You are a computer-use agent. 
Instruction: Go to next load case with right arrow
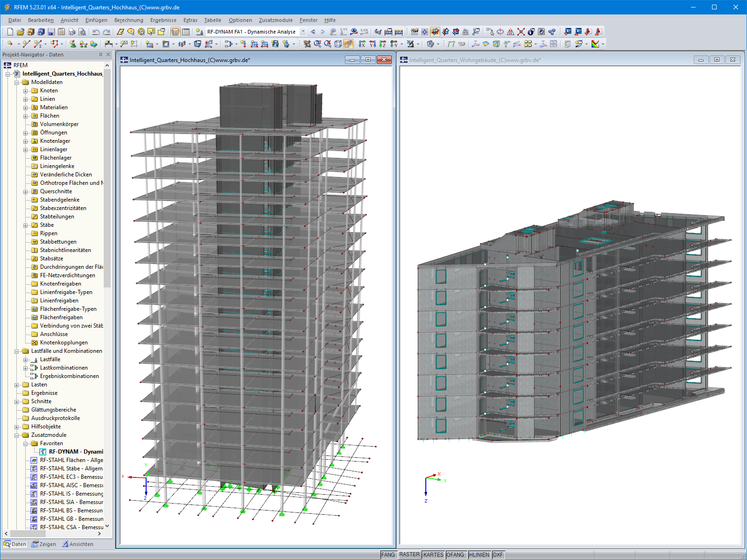coord(323,32)
